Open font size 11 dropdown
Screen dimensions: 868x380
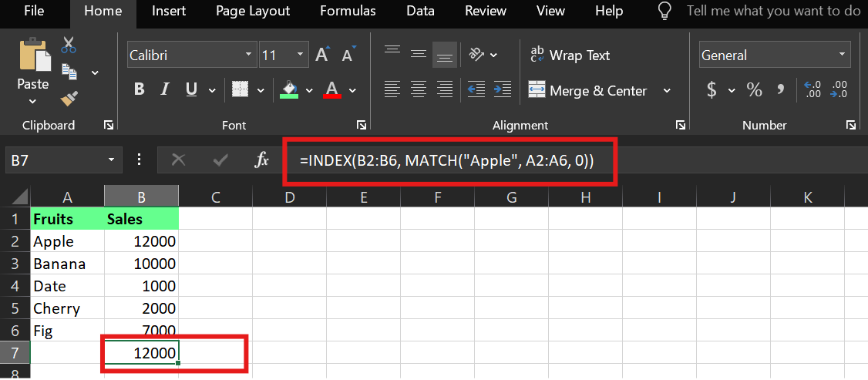(300, 55)
